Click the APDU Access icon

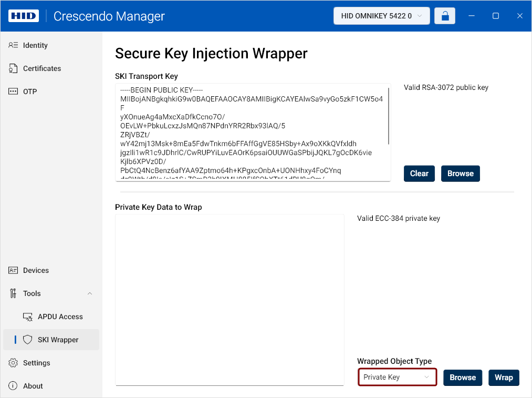pyautogui.click(x=28, y=317)
